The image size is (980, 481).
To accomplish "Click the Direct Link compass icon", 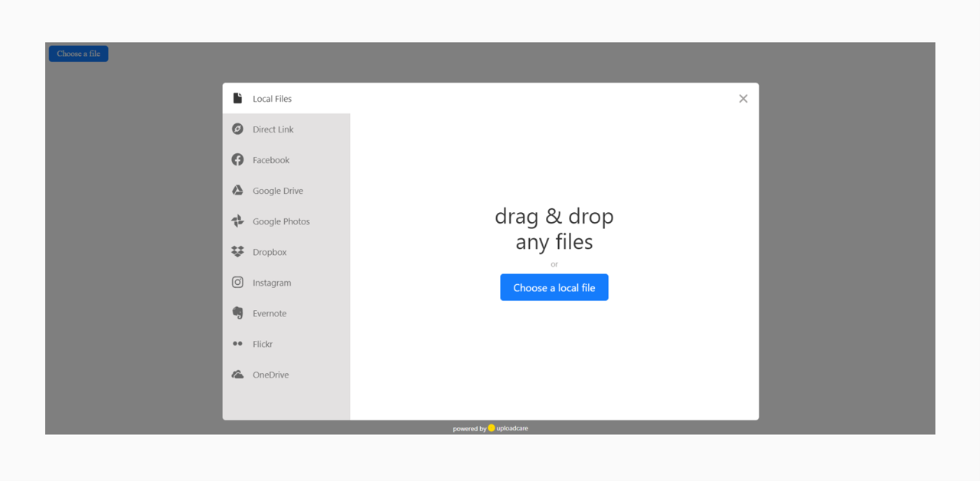I will 238,129.
